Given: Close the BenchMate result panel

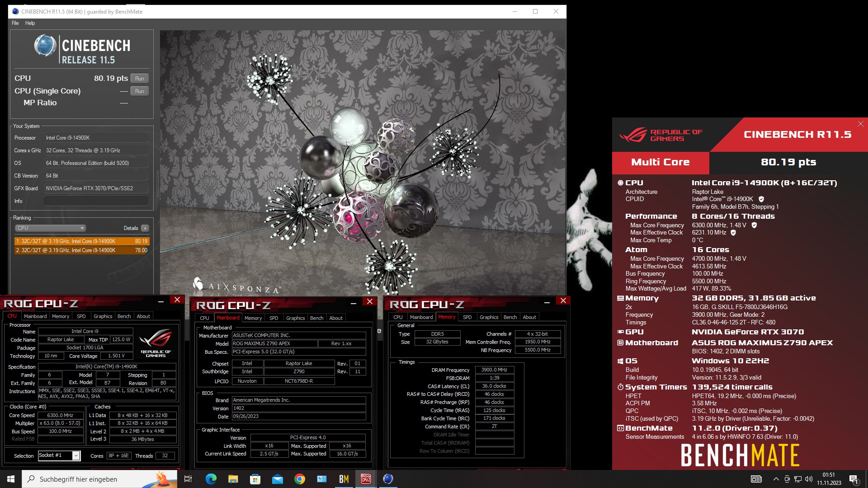Looking at the screenshot, I should pos(861,124).
